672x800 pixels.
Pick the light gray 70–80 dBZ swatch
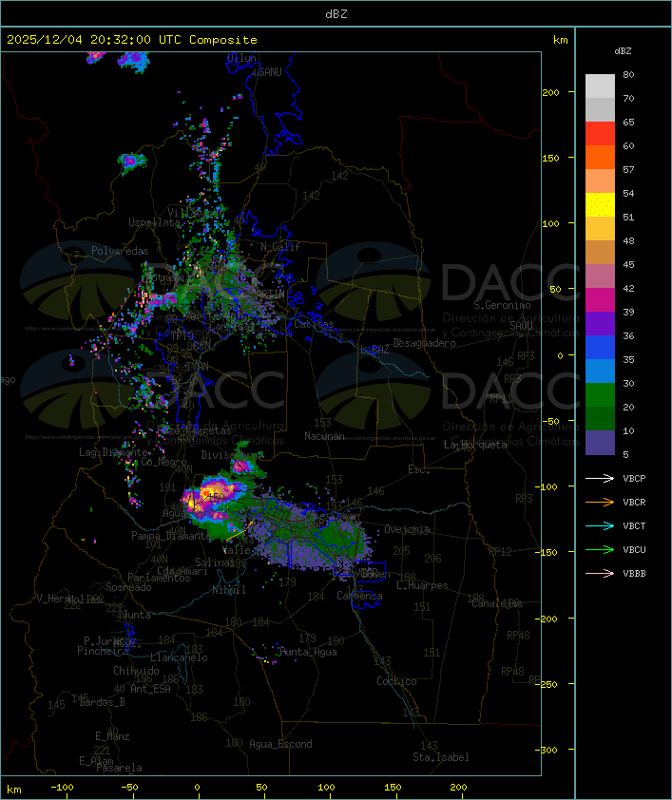point(600,86)
